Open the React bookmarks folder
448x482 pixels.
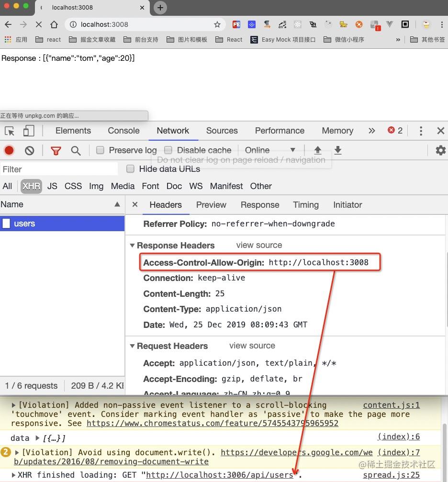229,40
